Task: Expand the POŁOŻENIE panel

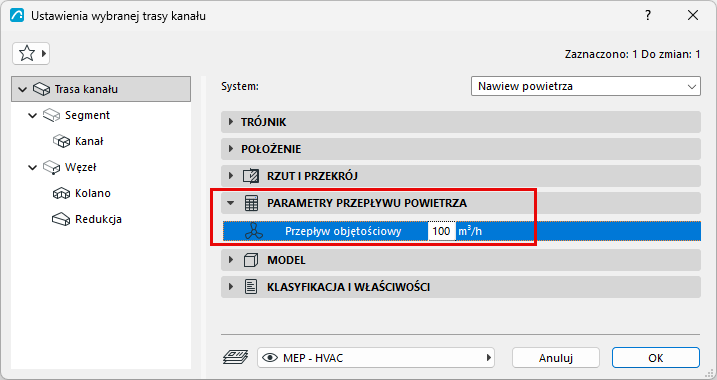Action: click(461, 149)
